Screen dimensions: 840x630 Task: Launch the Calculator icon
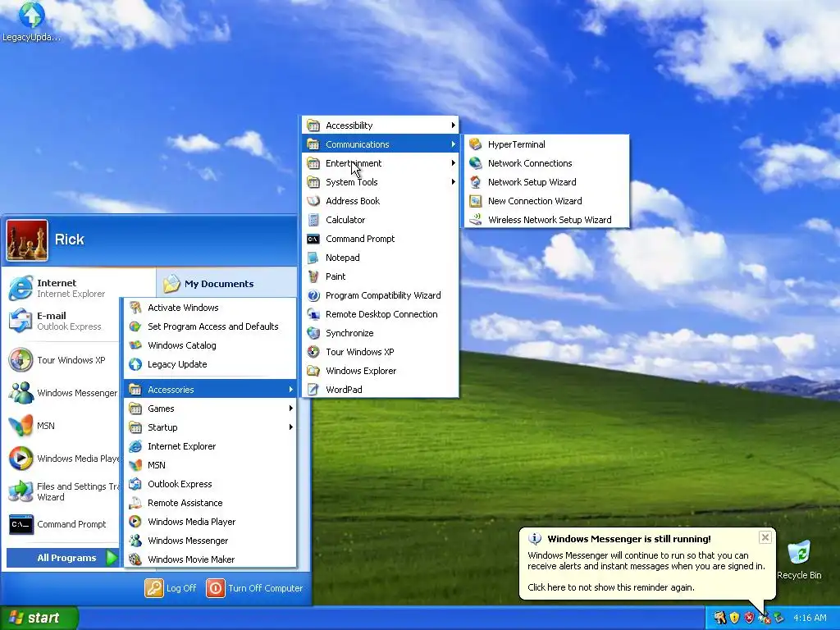point(313,220)
